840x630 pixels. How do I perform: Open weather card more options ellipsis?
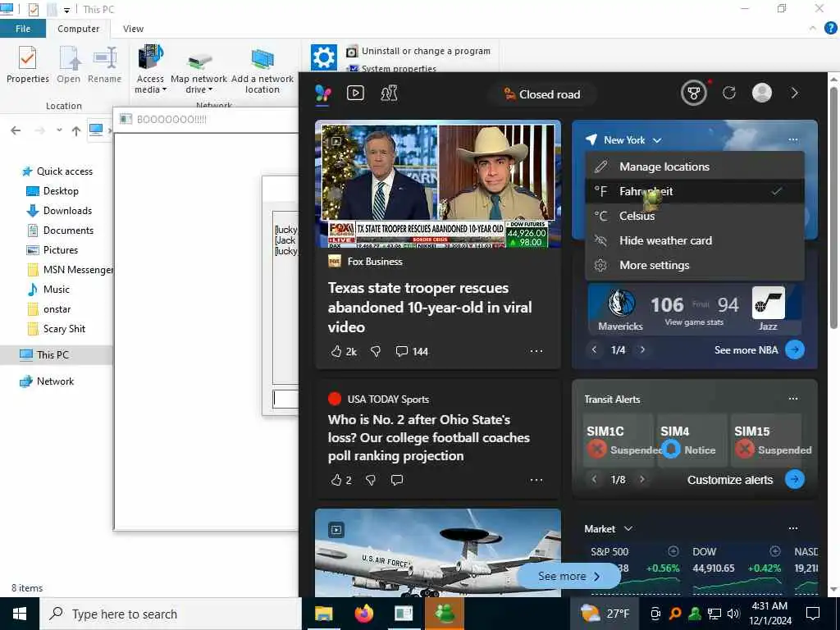[x=793, y=139]
